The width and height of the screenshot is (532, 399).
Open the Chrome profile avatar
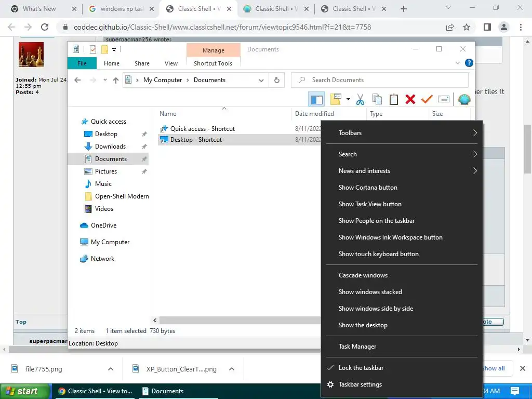(504, 27)
